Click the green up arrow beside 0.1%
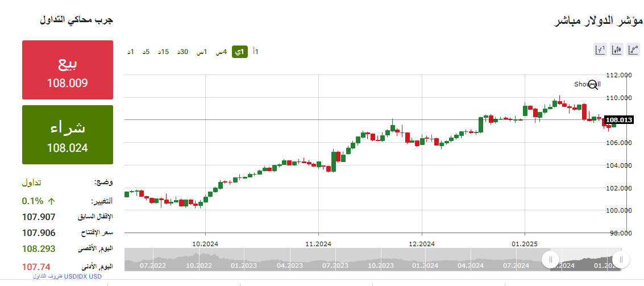 (52, 201)
